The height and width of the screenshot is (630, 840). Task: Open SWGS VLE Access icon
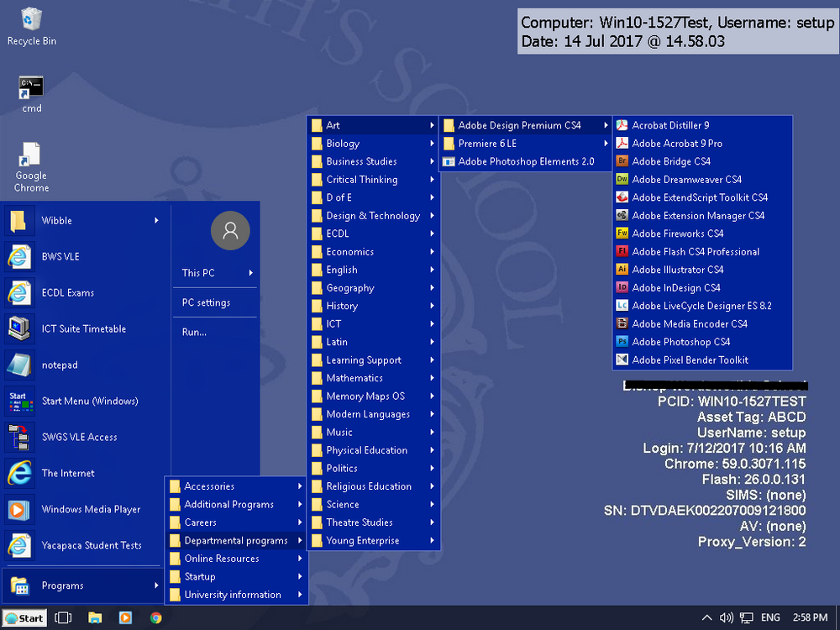[x=19, y=437]
